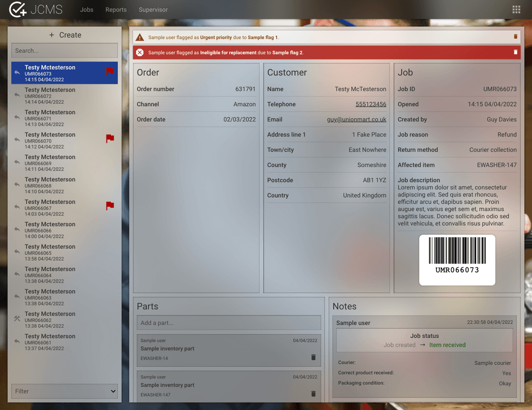Image resolution: width=532 pixels, height=410 pixels.
Task: Click the Courier collection return method
Action: pos(493,150)
